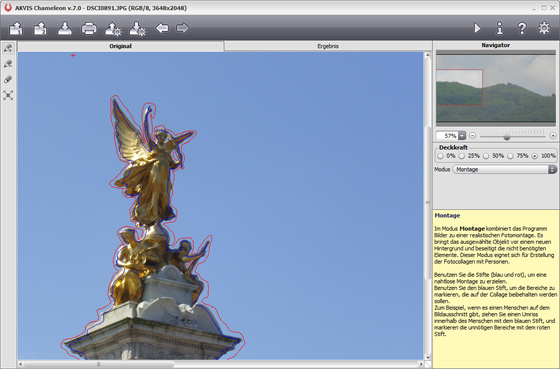Click the Montage heading in hint panel
Viewport: 560px width, 369px height.
click(x=447, y=215)
